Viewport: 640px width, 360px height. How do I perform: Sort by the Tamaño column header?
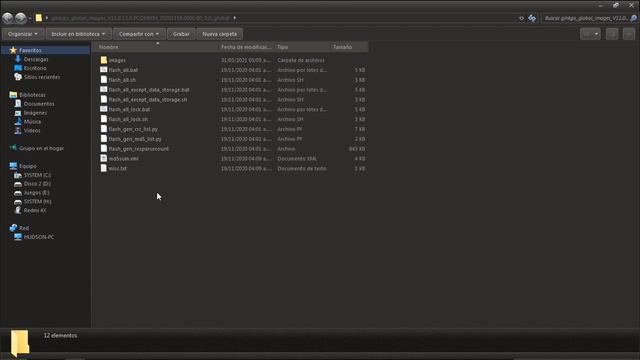point(349,47)
